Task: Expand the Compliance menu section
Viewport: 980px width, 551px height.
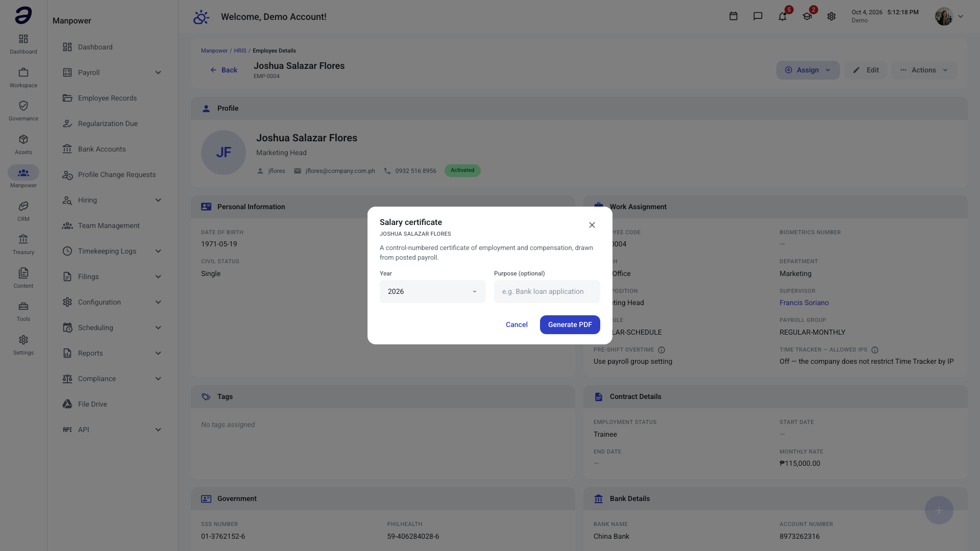Action: pyautogui.click(x=112, y=379)
